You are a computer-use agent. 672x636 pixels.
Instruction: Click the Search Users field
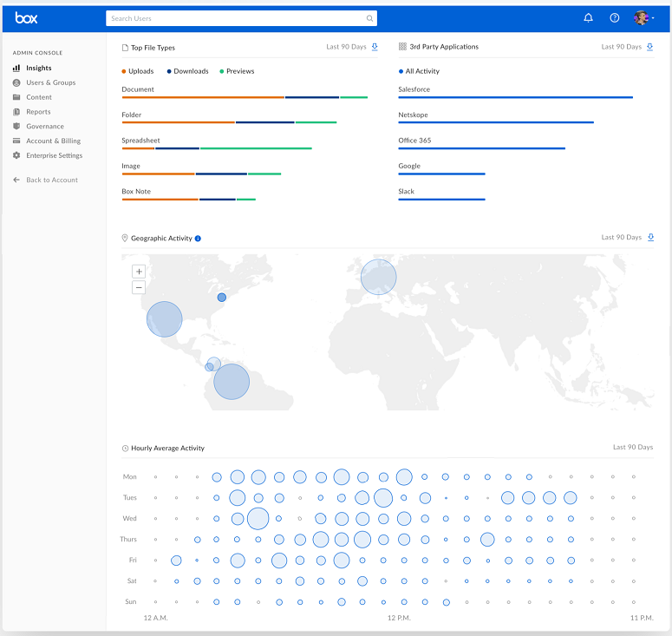[x=241, y=18]
